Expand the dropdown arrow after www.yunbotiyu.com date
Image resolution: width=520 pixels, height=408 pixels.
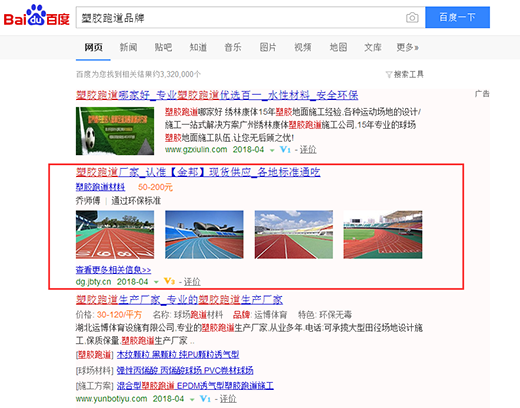[192, 399]
